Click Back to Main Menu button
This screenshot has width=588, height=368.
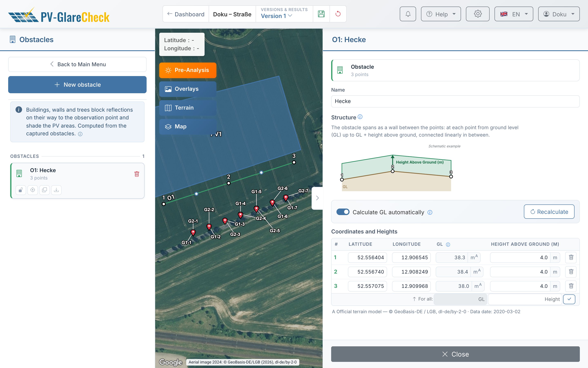77,64
